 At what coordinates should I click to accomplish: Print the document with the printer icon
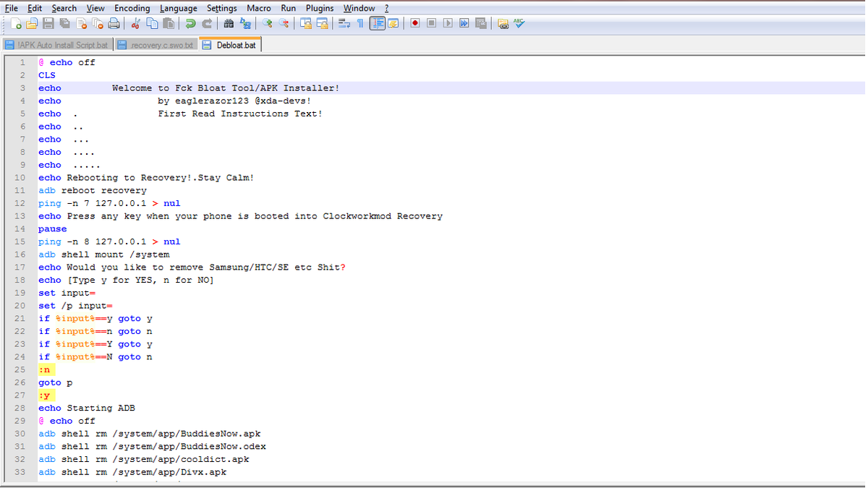tap(114, 23)
